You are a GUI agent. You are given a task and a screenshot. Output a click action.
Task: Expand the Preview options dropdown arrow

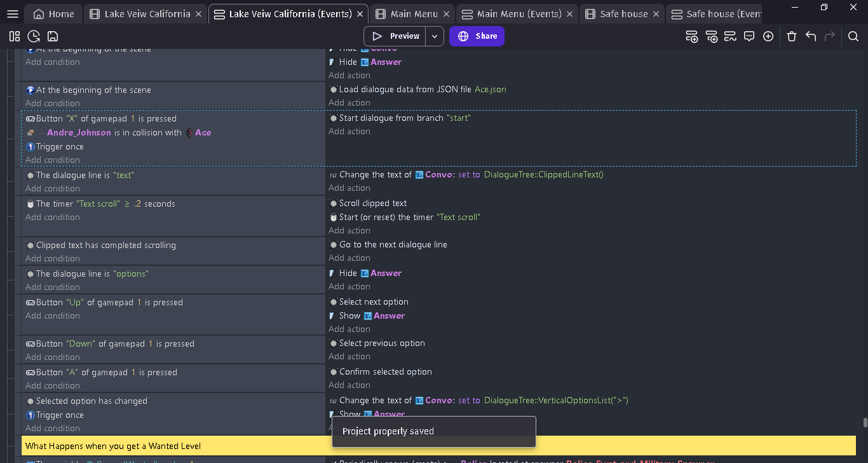pos(435,36)
